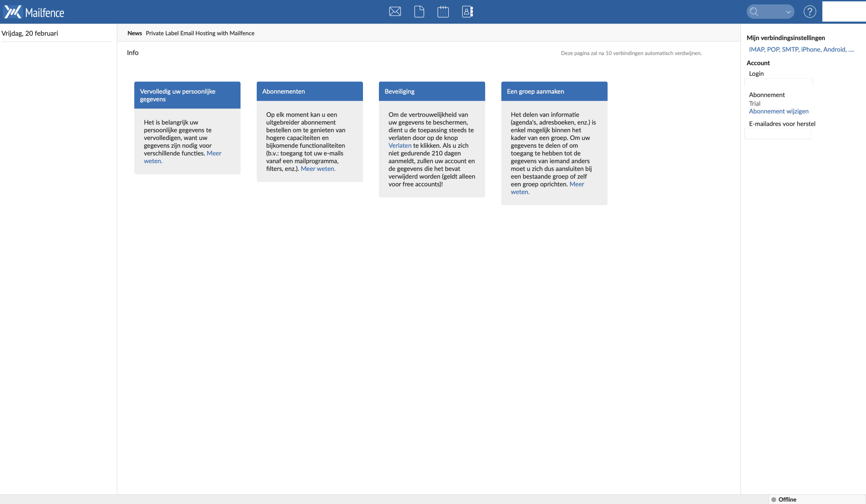866x504 pixels.
Task: Click 'Meer weten' in the Een groep aanmaken card
Action: coord(576,184)
